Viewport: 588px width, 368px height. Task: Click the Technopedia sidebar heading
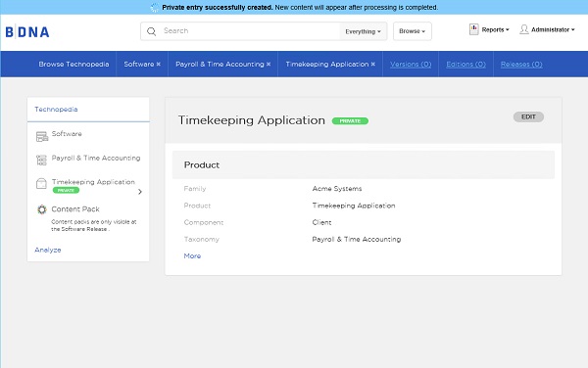click(56, 110)
